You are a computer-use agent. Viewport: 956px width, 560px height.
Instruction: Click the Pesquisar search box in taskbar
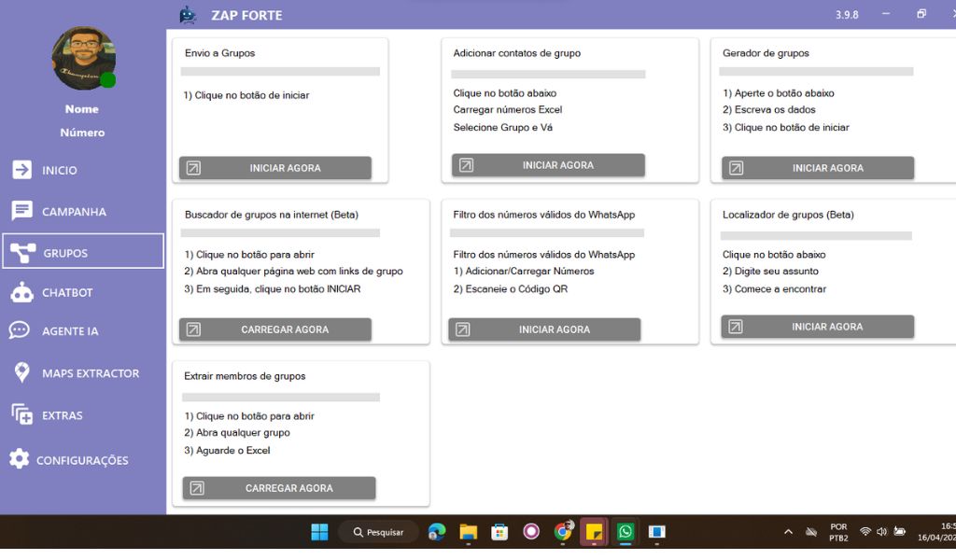[378, 532]
